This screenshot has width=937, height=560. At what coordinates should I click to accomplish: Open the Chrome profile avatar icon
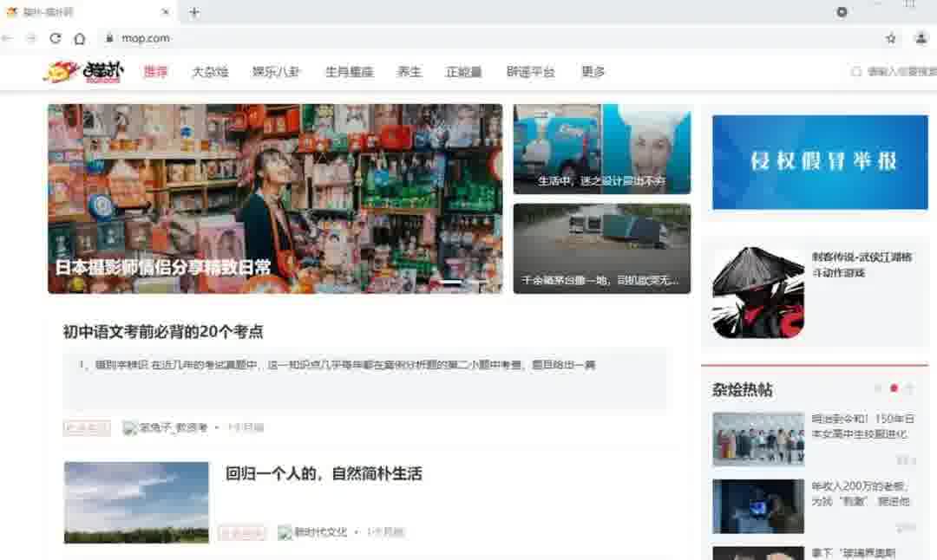[921, 38]
